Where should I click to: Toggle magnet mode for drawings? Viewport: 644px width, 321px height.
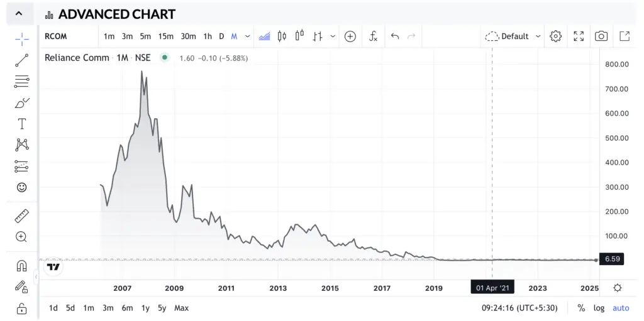[21, 266]
